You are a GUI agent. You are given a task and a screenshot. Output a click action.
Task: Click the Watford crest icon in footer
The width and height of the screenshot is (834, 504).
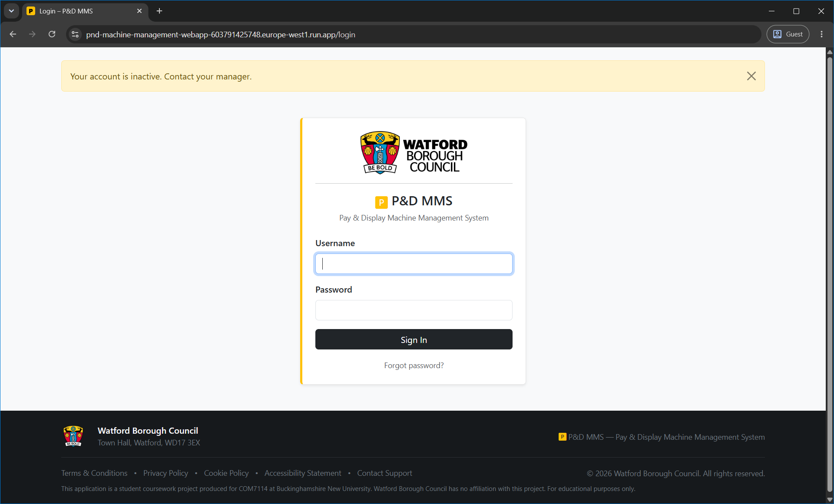click(73, 436)
